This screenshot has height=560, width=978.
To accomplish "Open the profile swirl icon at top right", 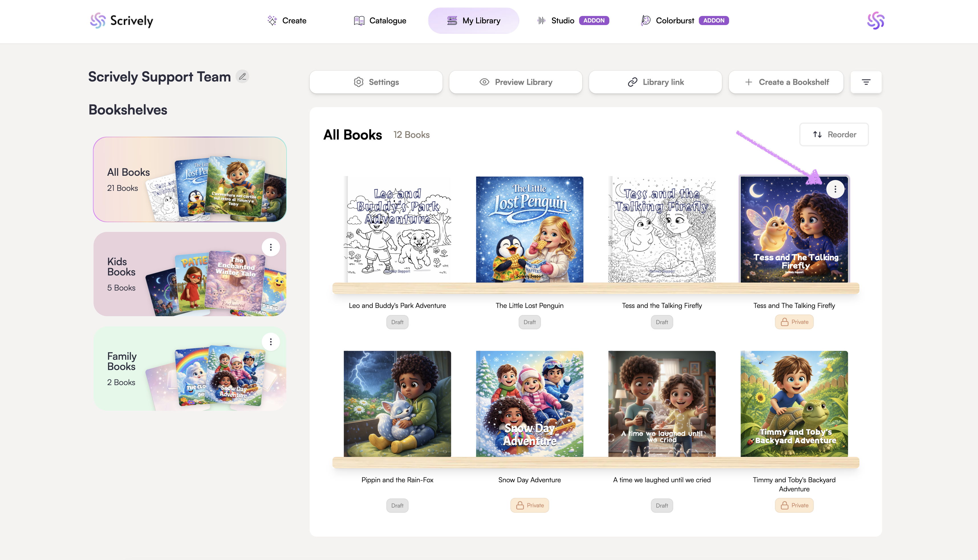I will click(875, 21).
